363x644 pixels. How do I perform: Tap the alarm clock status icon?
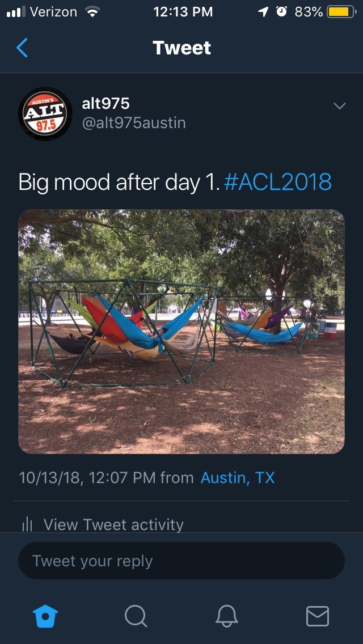281,12
